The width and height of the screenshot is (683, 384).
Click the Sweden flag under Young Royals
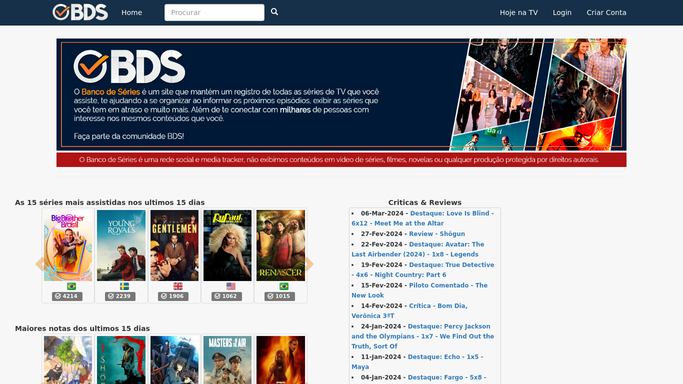coord(124,286)
